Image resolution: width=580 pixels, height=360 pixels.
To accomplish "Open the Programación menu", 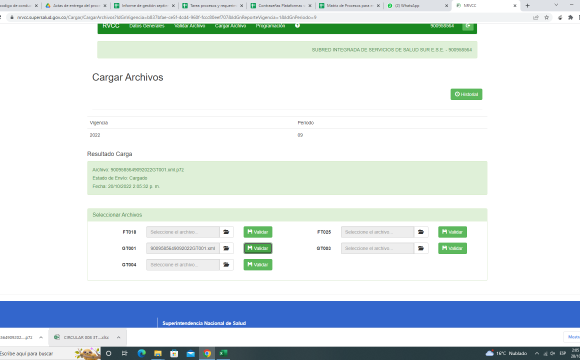I will point(270,26).
